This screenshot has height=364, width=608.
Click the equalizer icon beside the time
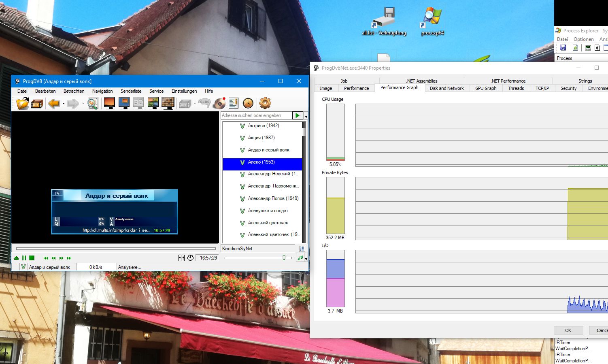point(182,258)
